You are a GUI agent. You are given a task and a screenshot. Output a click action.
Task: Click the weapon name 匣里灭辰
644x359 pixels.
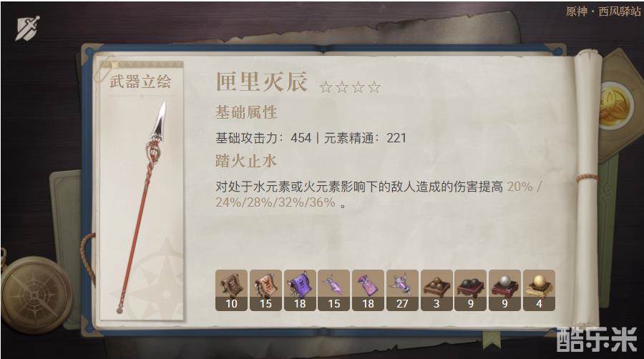coord(262,81)
